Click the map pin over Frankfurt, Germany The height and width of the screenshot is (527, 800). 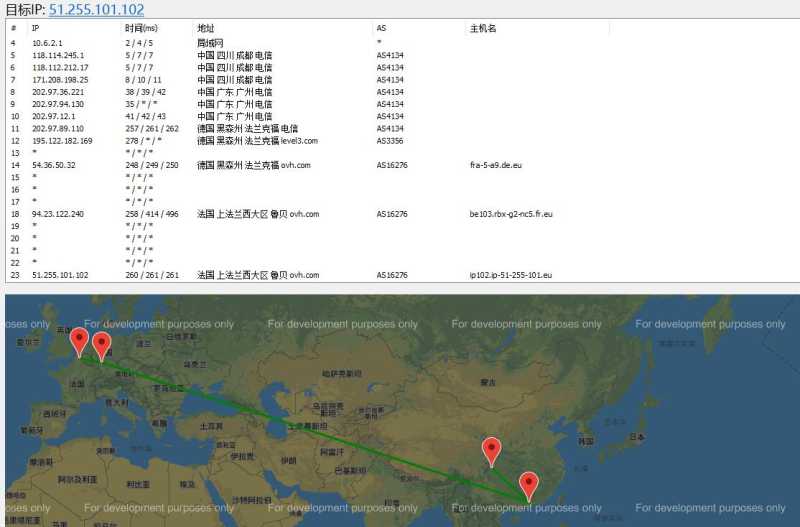[102, 346]
